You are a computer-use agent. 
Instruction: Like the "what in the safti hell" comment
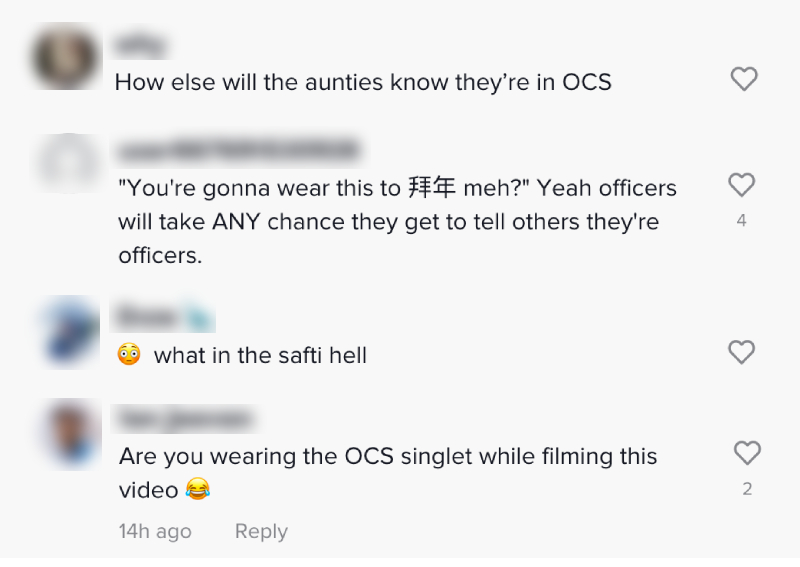741,352
